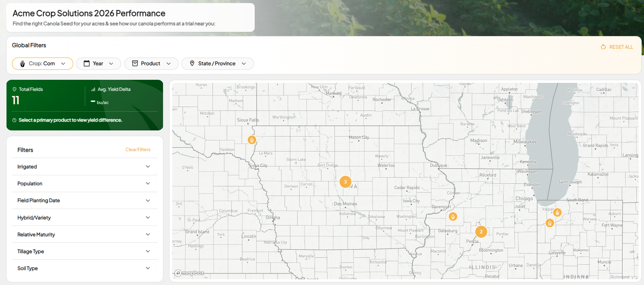Expand the Irrigated filter
Viewport: 644px width, 285px height.
click(x=85, y=166)
